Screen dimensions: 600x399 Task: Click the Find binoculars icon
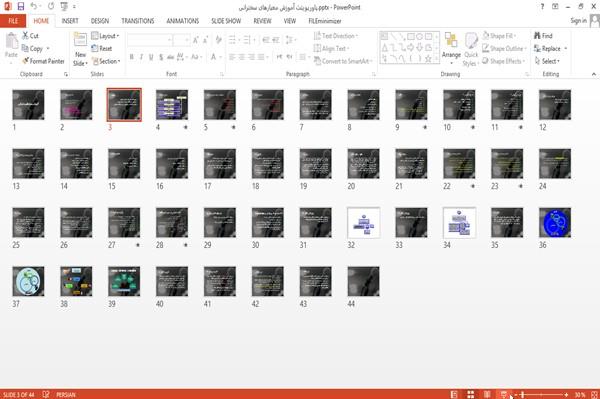pos(538,36)
